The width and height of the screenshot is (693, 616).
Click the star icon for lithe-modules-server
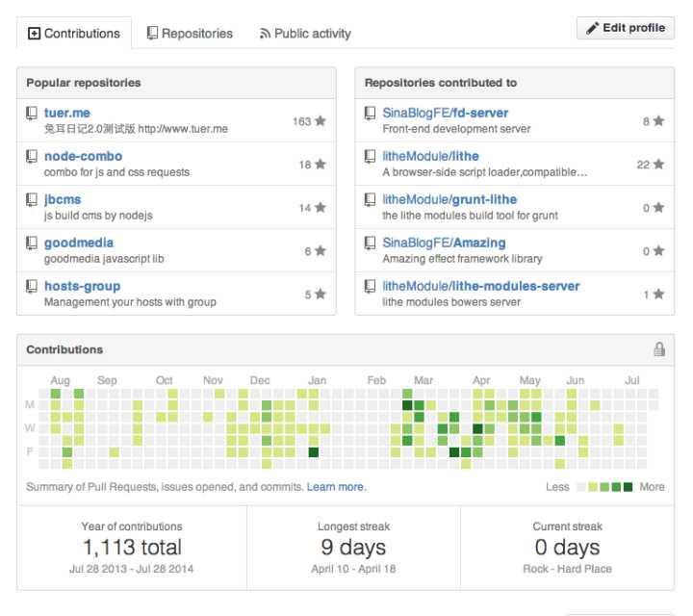pyautogui.click(x=658, y=295)
